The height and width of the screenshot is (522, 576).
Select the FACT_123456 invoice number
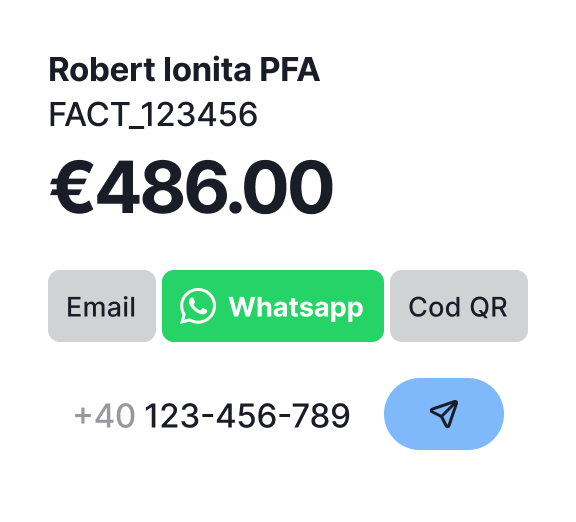coord(153,115)
